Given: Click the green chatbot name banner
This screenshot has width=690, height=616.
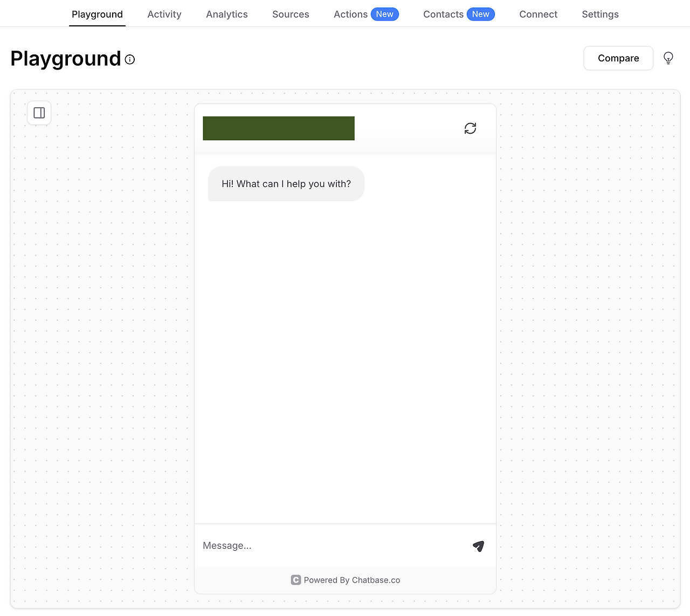Looking at the screenshot, I should click(x=279, y=128).
